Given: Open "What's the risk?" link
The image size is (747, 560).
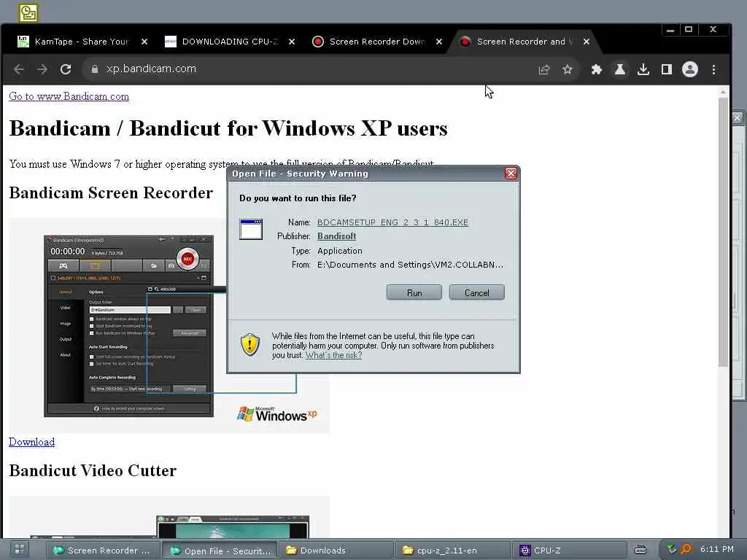Looking at the screenshot, I should pyautogui.click(x=333, y=355).
